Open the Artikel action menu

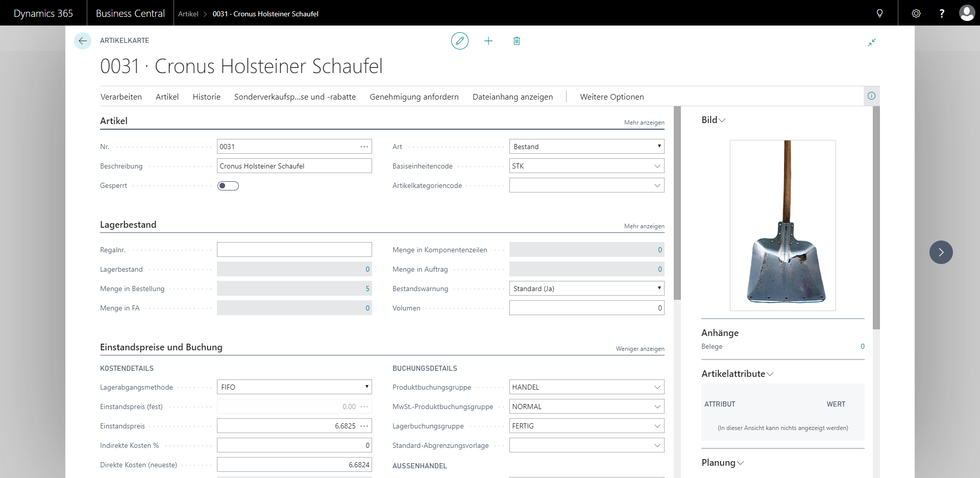click(167, 97)
